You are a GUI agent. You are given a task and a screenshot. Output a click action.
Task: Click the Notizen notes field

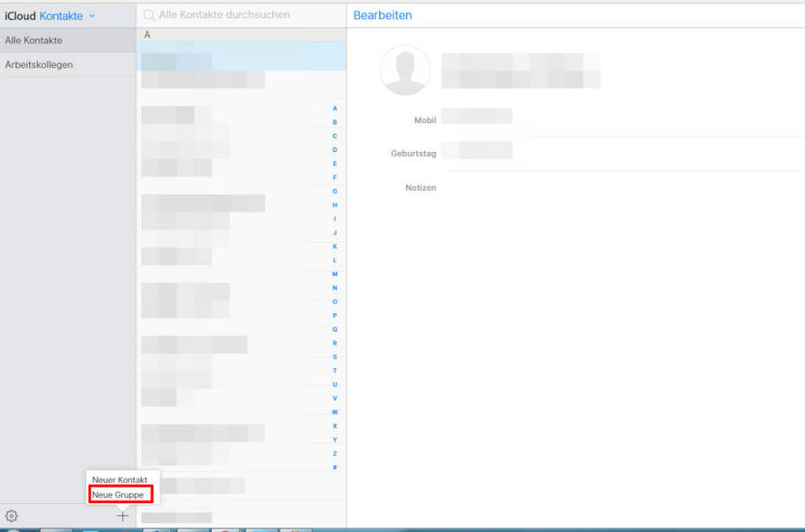coord(616,187)
